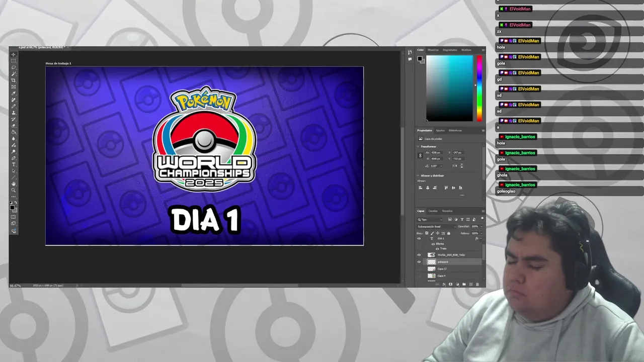This screenshot has height=362, width=644.
Task: Select the Paint Bucket tool
Action: (x=14, y=132)
